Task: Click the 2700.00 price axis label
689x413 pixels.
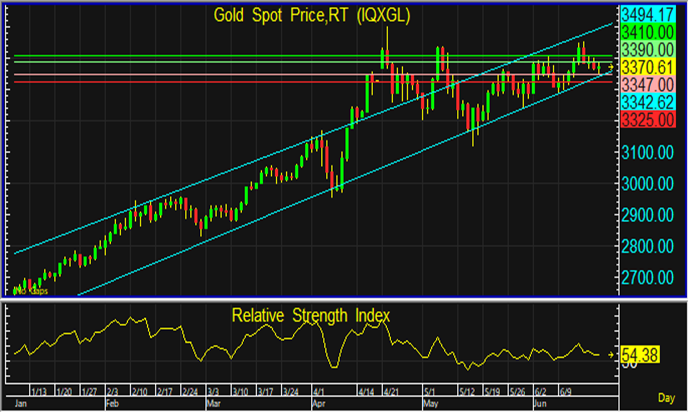Action: tap(648, 278)
